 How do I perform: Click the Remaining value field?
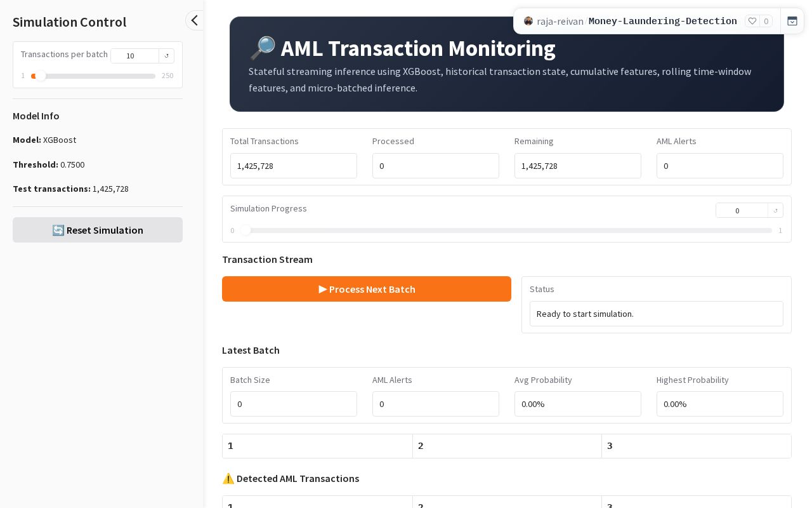pyautogui.click(x=578, y=166)
